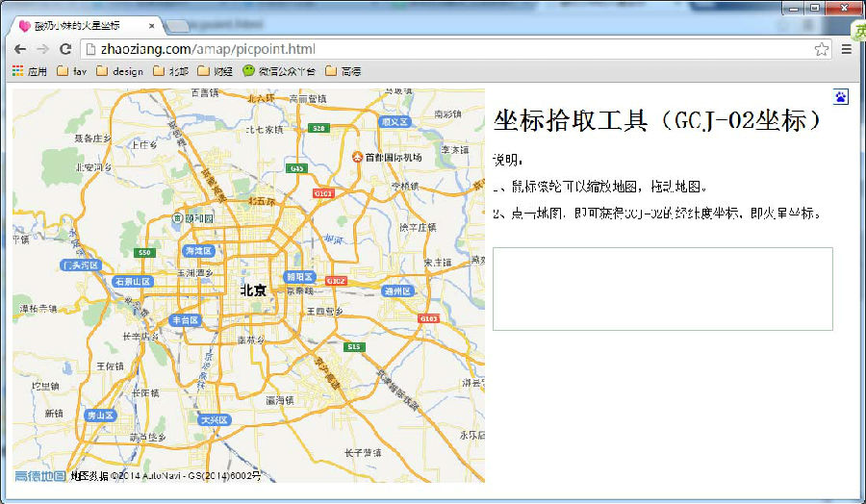
Task: Click the S15 highway shield
Action: [353, 346]
